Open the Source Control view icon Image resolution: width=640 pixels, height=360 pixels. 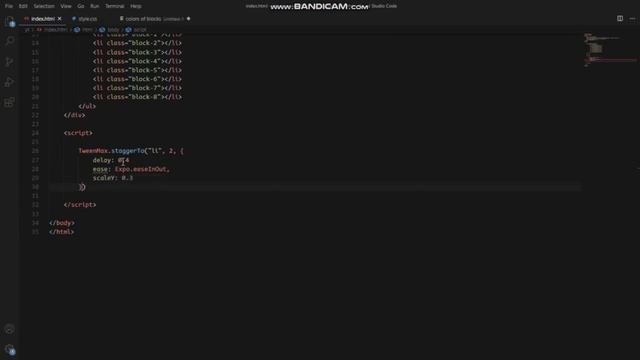[x=10, y=62]
